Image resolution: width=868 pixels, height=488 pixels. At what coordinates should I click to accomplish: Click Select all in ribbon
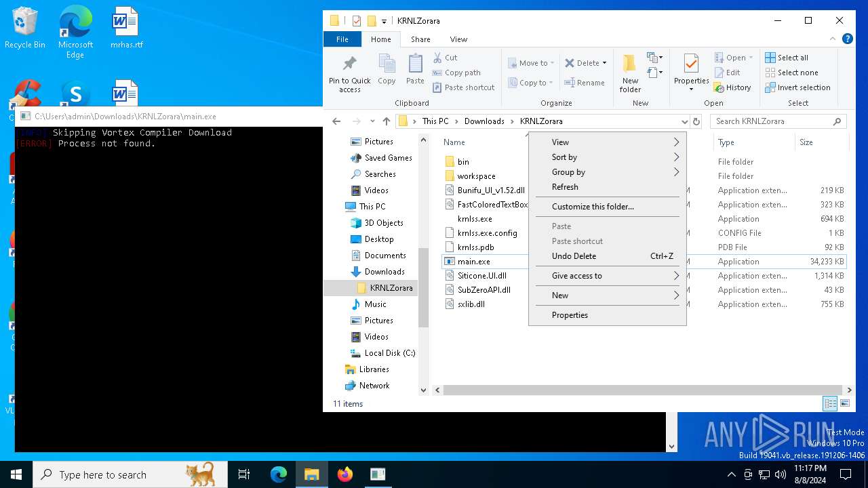click(787, 58)
